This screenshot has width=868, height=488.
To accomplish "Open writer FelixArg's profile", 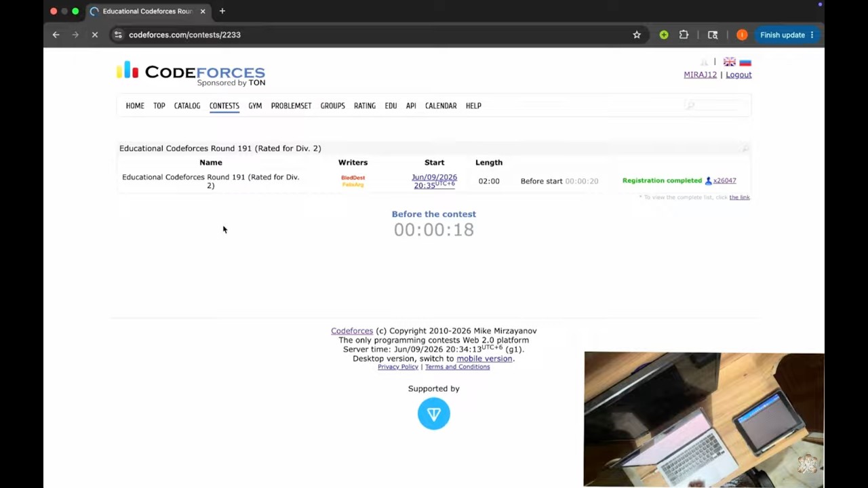I will click(x=353, y=184).
